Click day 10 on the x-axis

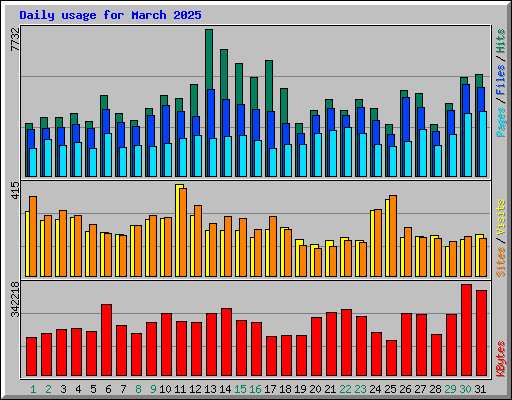click(165, 389)
